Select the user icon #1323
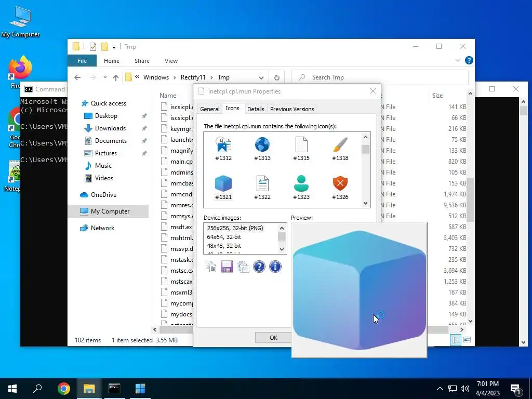Viewport: 532px width, 399px height. pos(301,188)
